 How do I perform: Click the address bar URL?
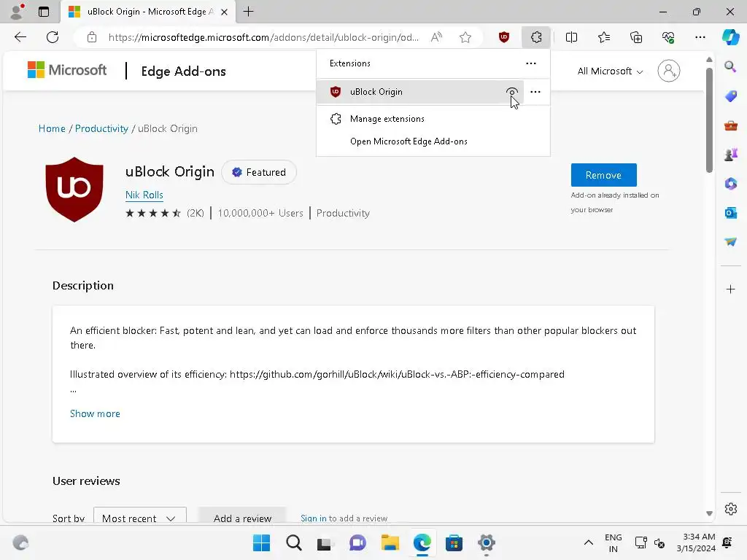pos(263,37)
